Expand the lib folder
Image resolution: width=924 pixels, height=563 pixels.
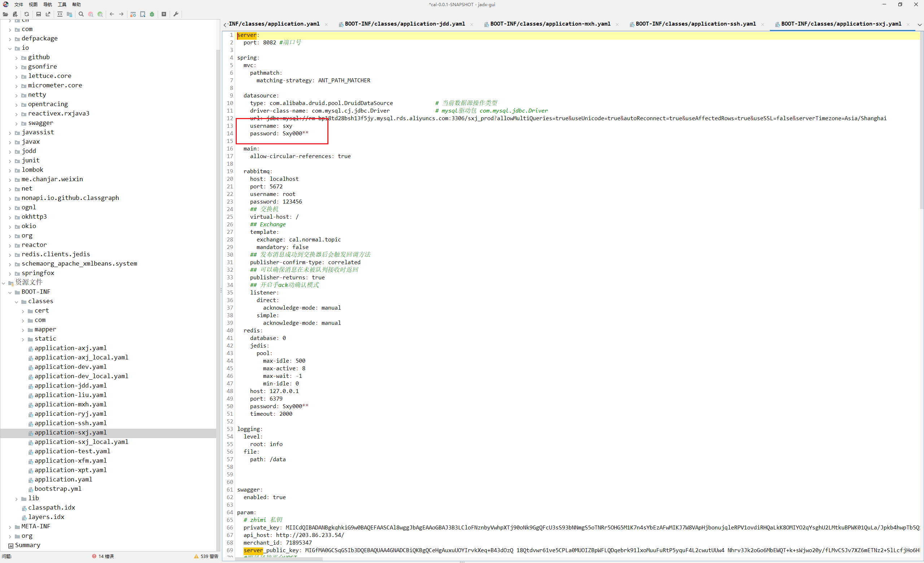coord(17,499)
